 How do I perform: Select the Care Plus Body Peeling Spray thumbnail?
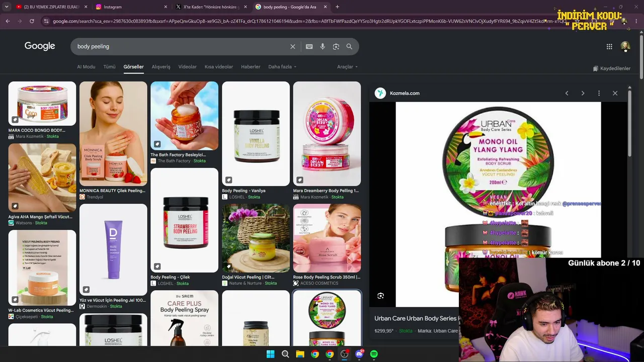(x=185, y=318)
